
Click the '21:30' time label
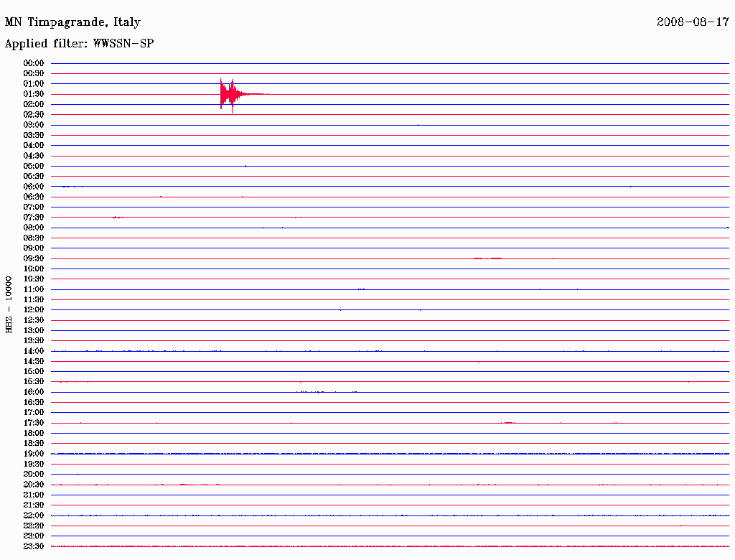[x=34, y=505]
